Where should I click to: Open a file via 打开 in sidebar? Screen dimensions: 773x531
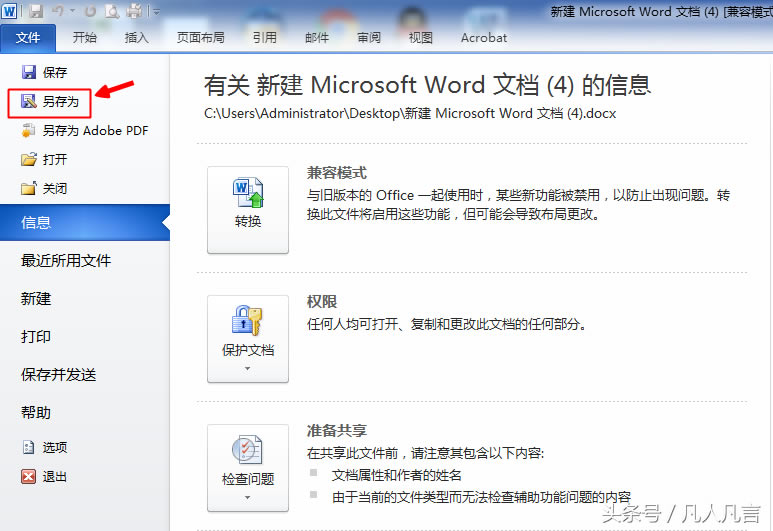pos(54,159)
